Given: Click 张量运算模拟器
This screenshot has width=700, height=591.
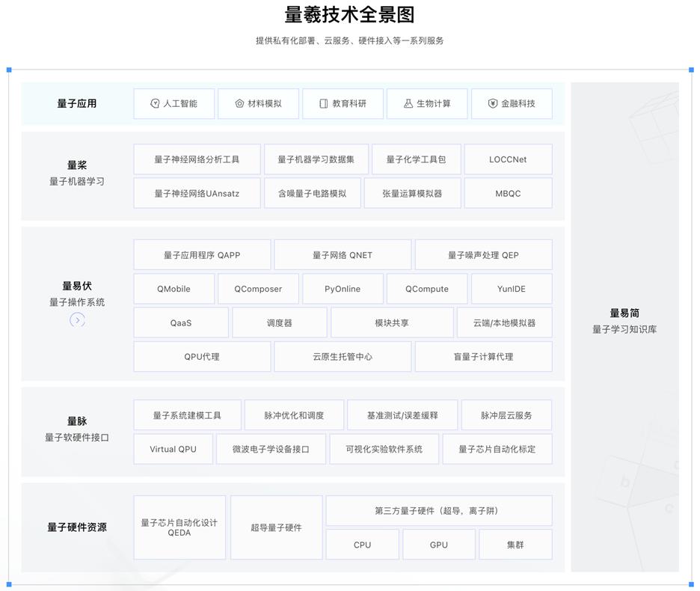Looking at the screenshot, I should pos(412,193).
